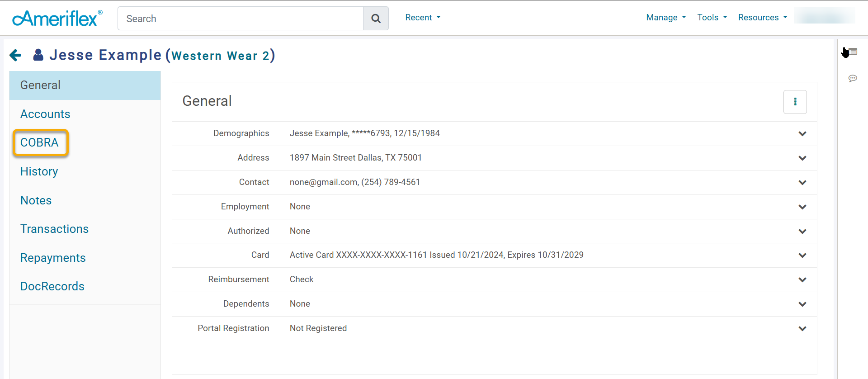Select the COBRA sidebar tab
The width and height of the screenshot is (868, 379).
tap(40, 142)
